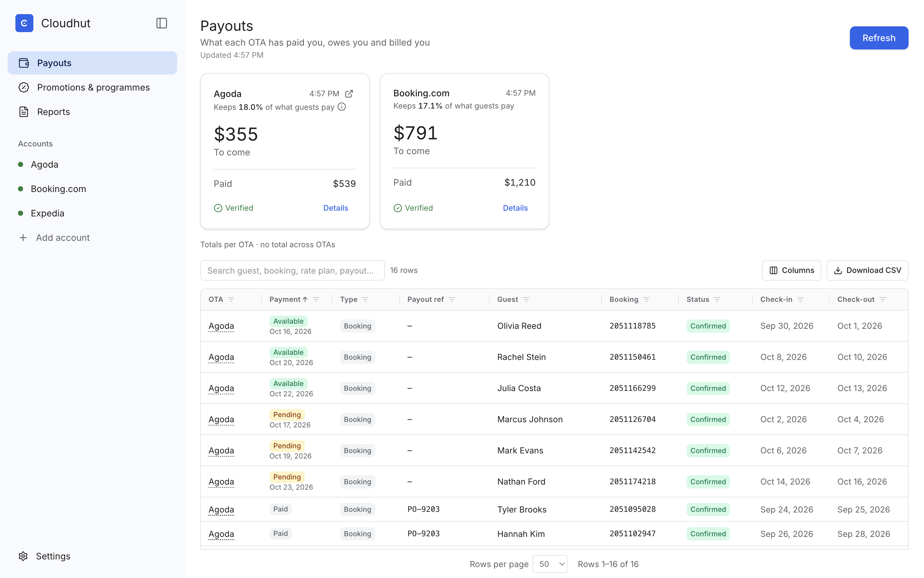
Task: Click booking number 2051150461
Action: tap(632, 357)
